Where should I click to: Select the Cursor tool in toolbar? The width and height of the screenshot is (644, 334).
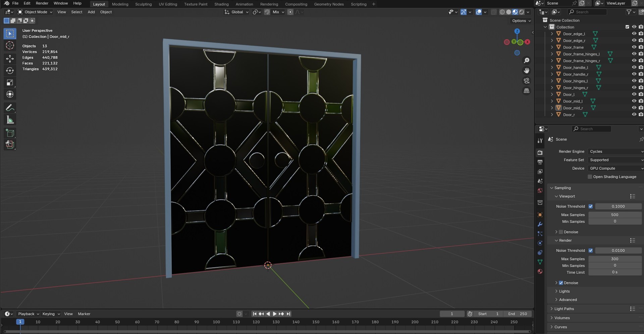(10, 46)
